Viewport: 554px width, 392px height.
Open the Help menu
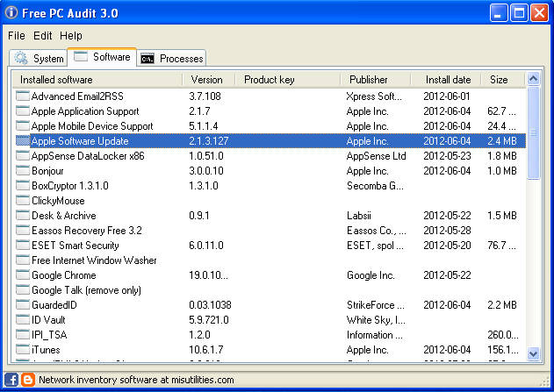click(71, 36)
